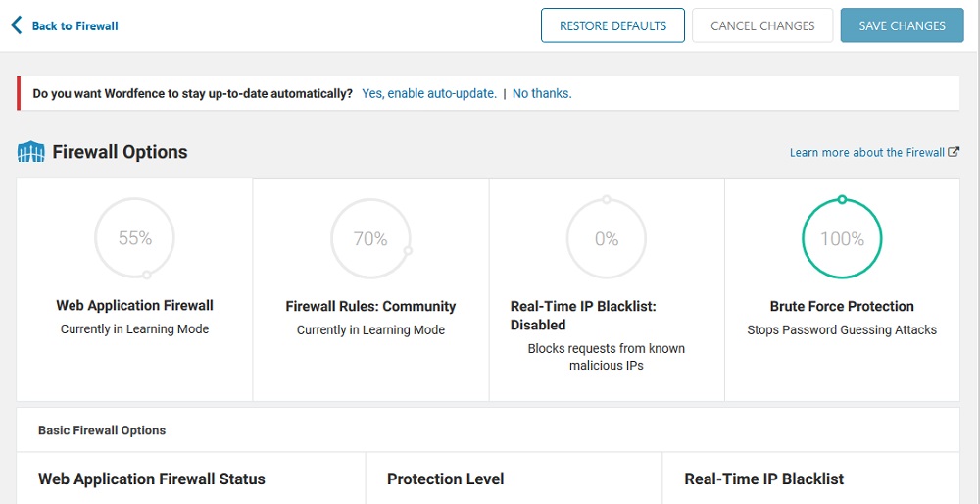Click the 55% Web Application Firewall circle
Image resolution: width=980 pixels, height=504 pixels.
click(x=134, y=238)
